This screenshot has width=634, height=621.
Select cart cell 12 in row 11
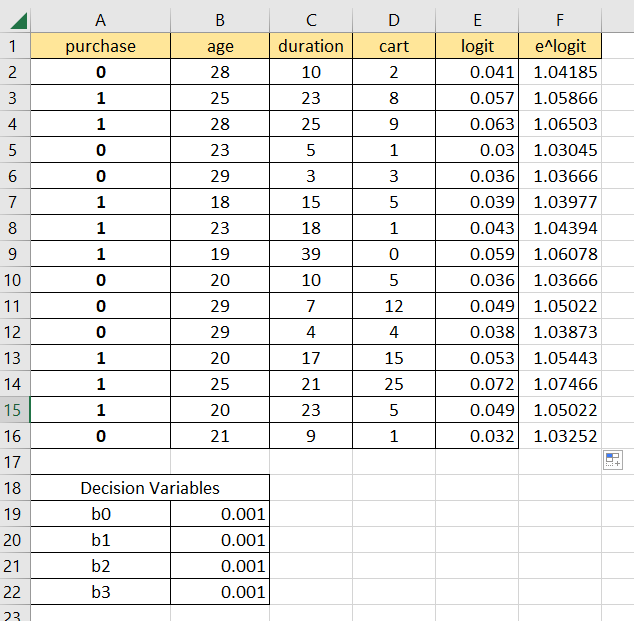pos(394,306)
